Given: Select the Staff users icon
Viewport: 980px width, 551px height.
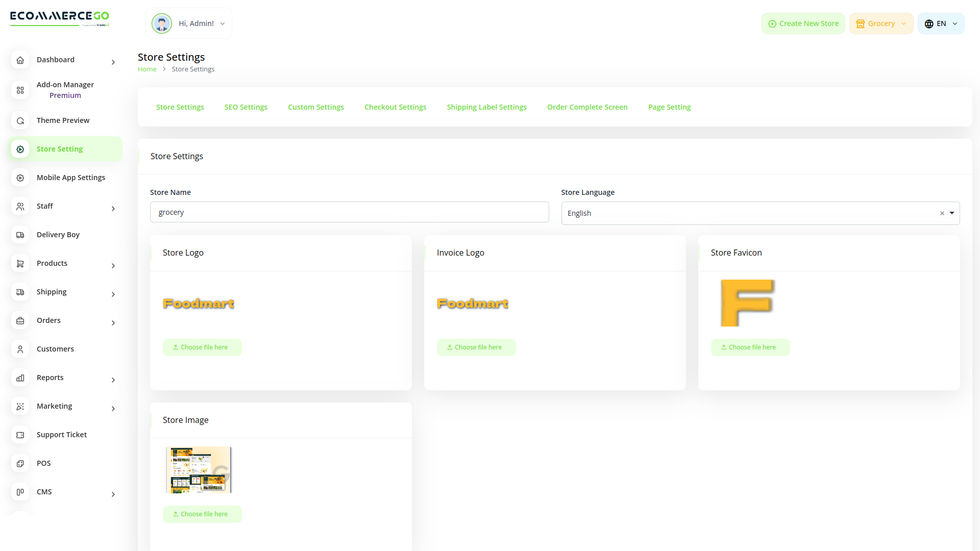Looking at the screenshot, I should point(20,206).
